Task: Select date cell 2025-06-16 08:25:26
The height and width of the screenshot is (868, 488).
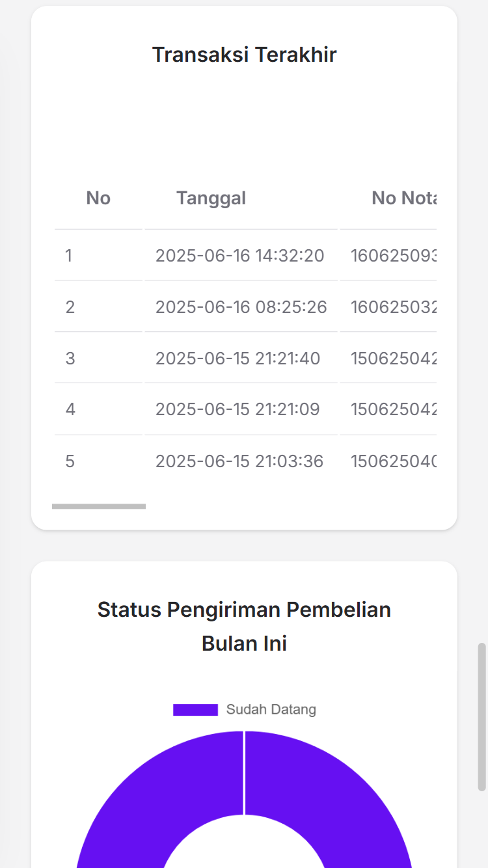Action: [x=241, y=307]
